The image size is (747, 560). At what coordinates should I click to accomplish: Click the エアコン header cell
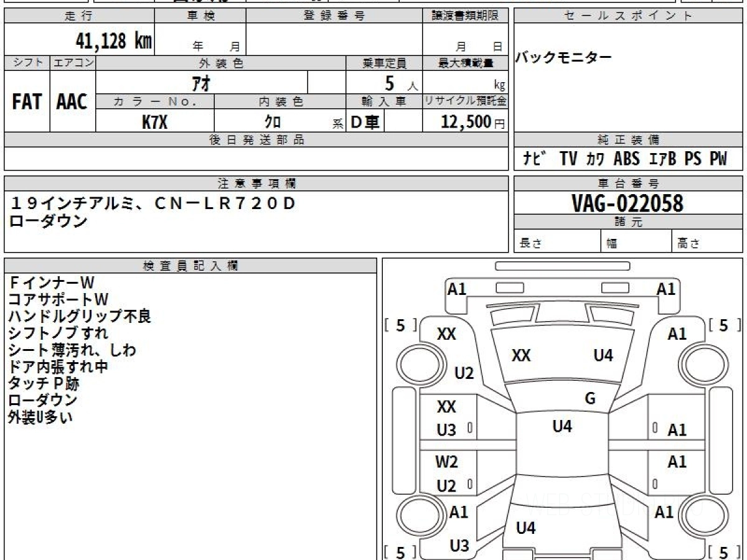click(x=73, y=63)
